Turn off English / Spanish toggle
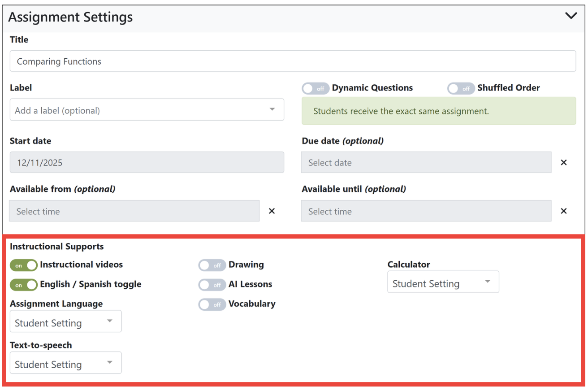This screenshot has height=391, width=588. pos(24,285)
